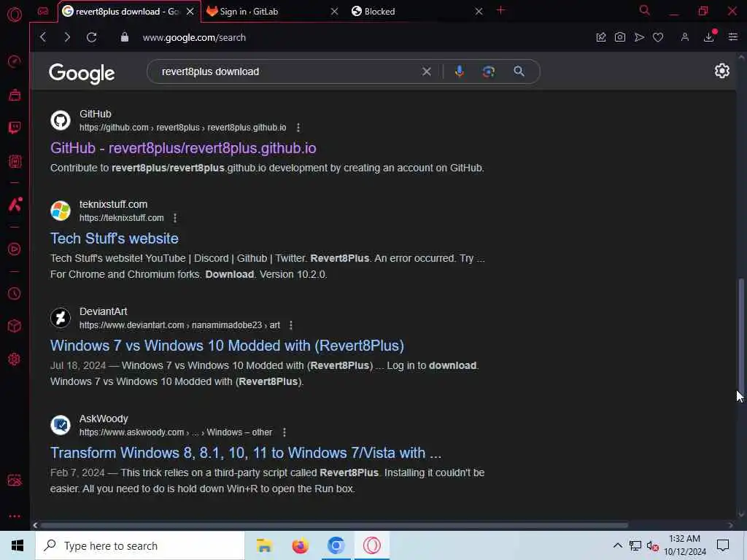This screenshot has width=747, height=560.
Task: Switch to revert8plus download tab
Action: [x=122, y=12]
